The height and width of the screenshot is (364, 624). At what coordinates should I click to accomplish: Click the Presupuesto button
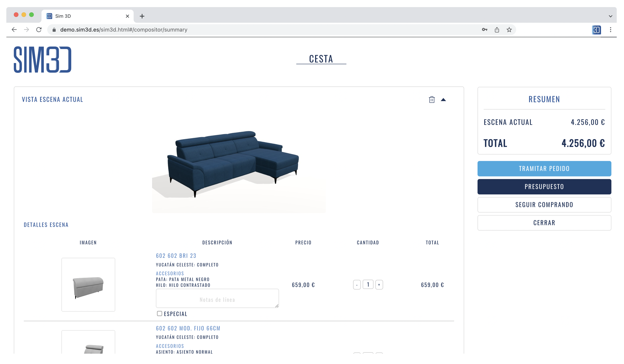click(544, 187)
